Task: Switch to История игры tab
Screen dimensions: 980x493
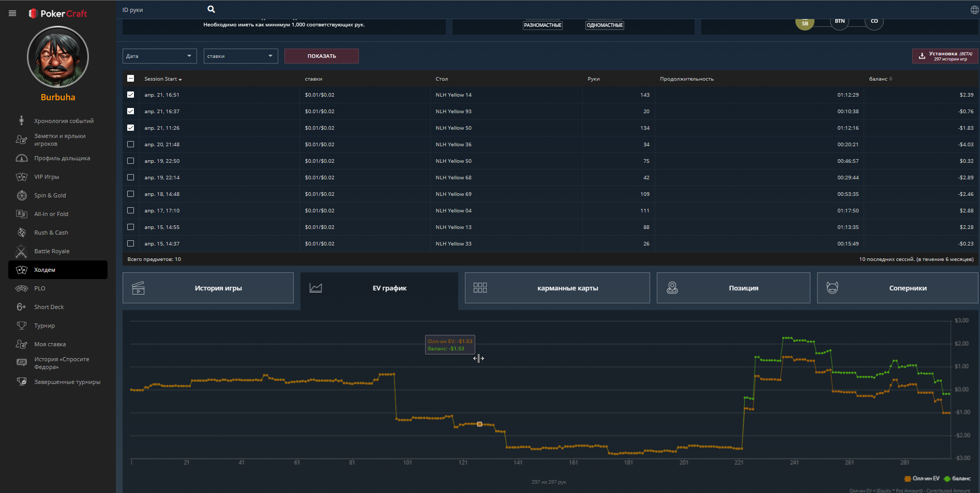Action: [208, 288]
